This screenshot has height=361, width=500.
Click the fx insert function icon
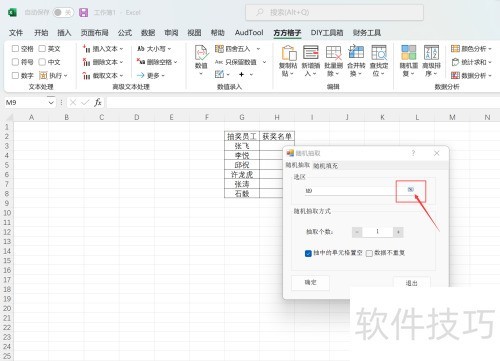[x=98, y=102]
